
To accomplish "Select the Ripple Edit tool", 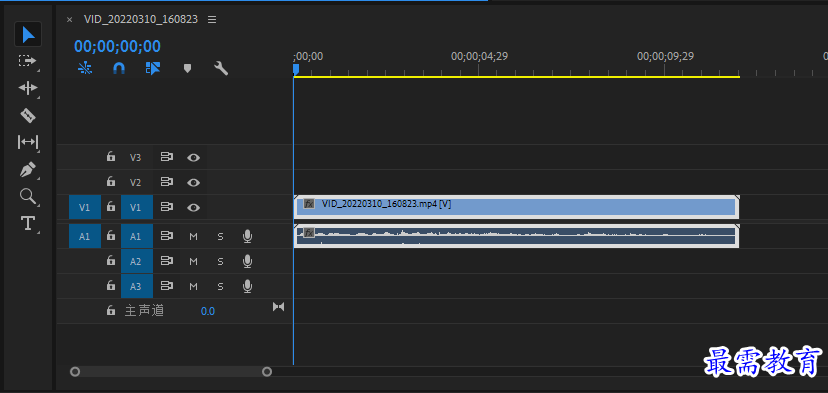I will pyautogui.click(x=27, y=88).
